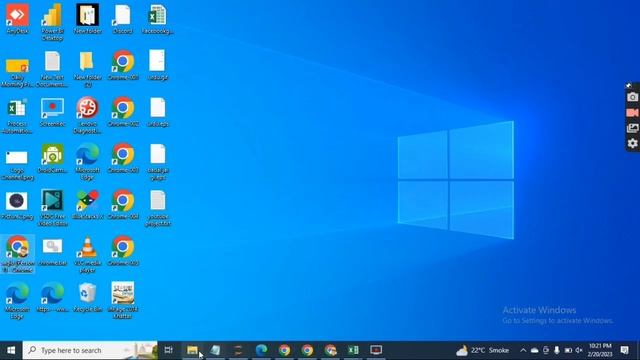The width and height of the screenshot is (640, 360).
Task: Click the microphone tray icon
Action: click(557, 350)
